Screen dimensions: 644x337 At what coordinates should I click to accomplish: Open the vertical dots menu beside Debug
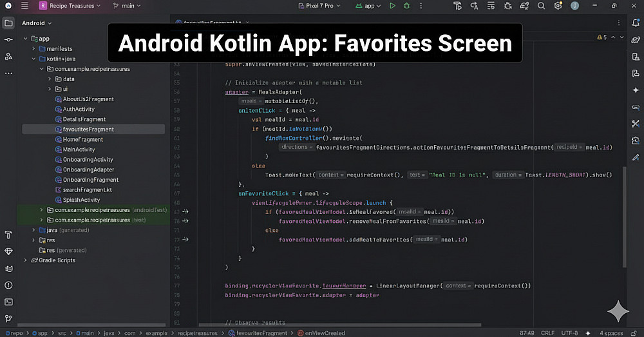pos(421,6)
